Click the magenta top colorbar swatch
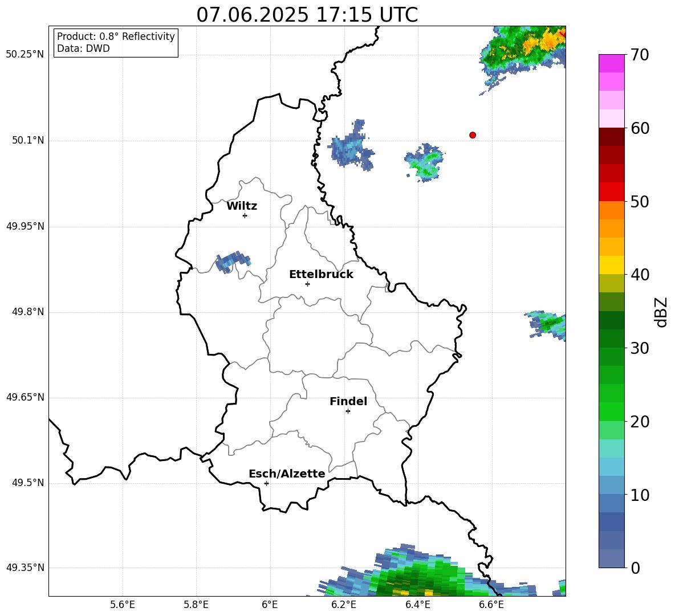 [611, 63]
